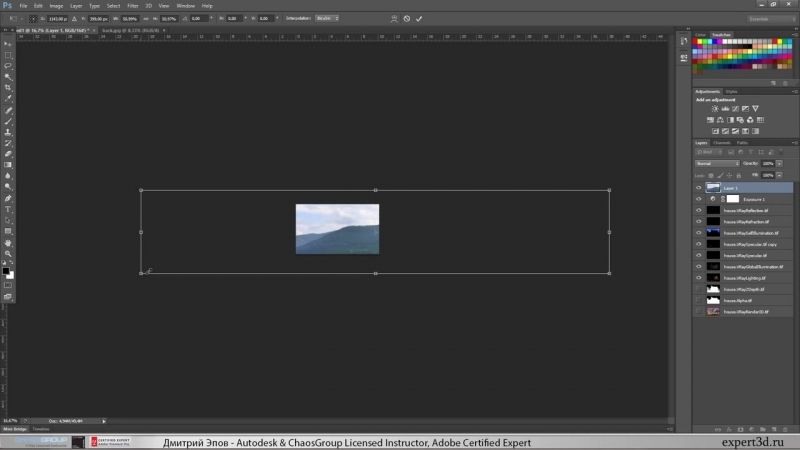Select the Horizontal Type tool
The image size is (800, 450).
8,210
